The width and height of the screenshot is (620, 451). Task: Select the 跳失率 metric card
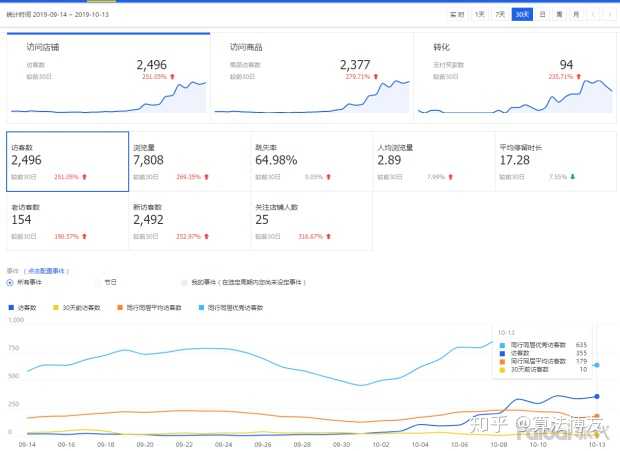pyautogui.click(x=311, y=161)
